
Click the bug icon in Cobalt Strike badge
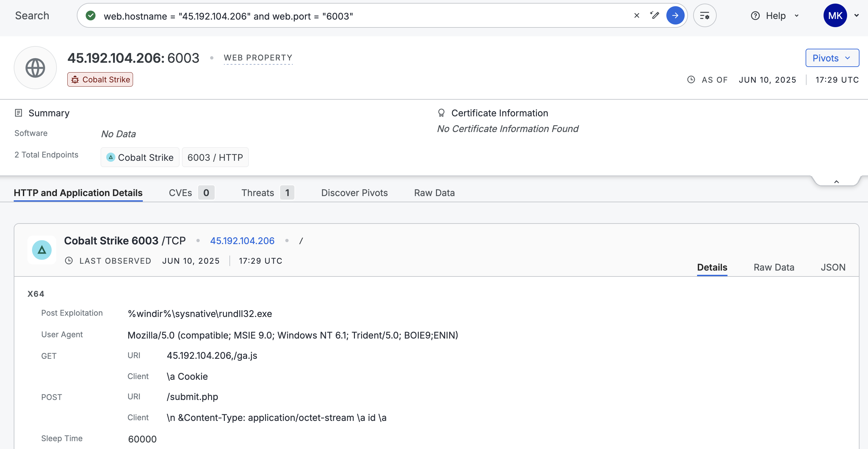tap(75, 79)
